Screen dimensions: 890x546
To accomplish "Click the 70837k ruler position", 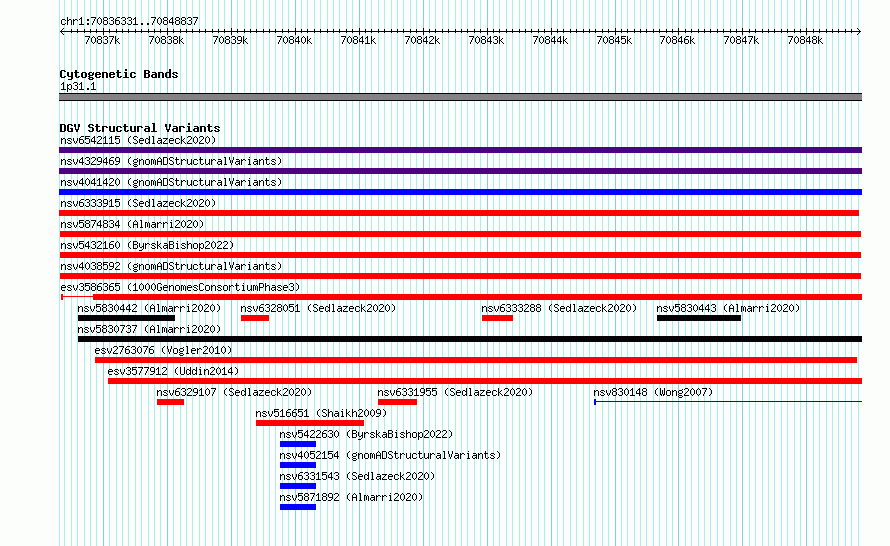I will tap(102, 40).
